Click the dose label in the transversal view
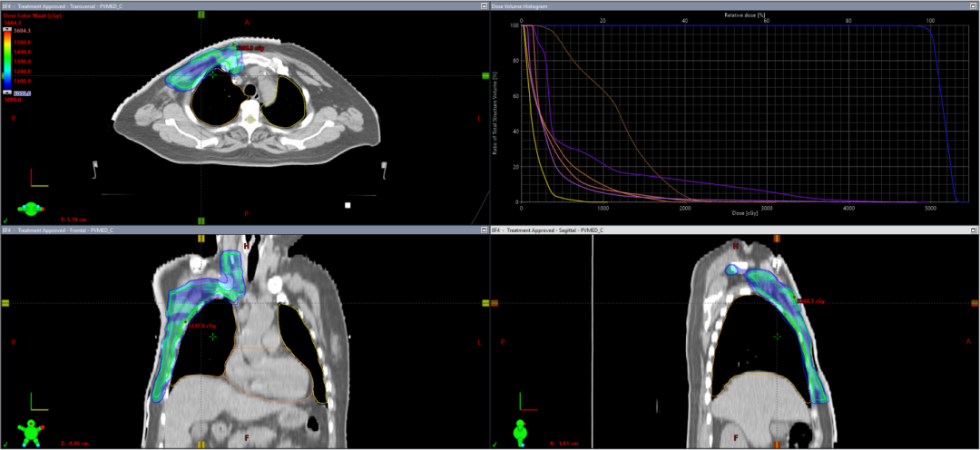Viewport: 980px width, 450px height. (x=249, y=48)
